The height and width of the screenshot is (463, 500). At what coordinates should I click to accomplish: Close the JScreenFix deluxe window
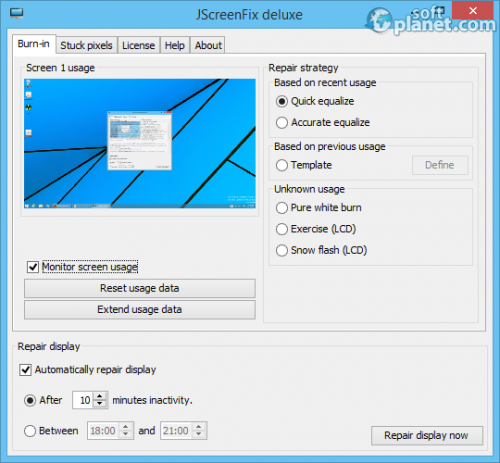click(473, 11)
